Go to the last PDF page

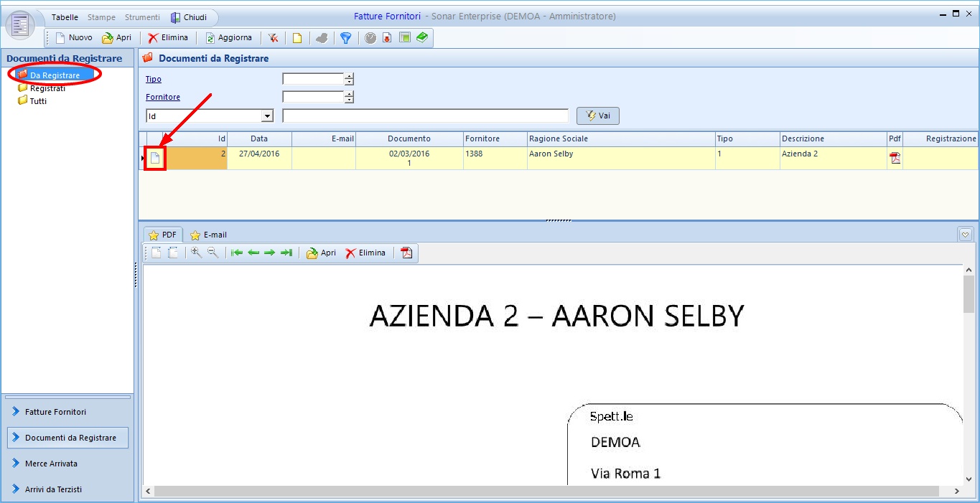286,253
